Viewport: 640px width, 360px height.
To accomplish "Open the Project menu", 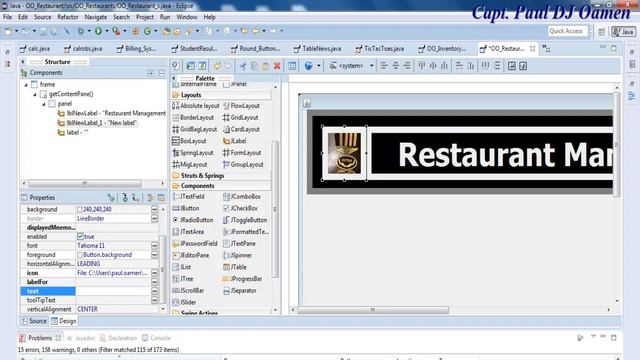I will tap(145, 17).
